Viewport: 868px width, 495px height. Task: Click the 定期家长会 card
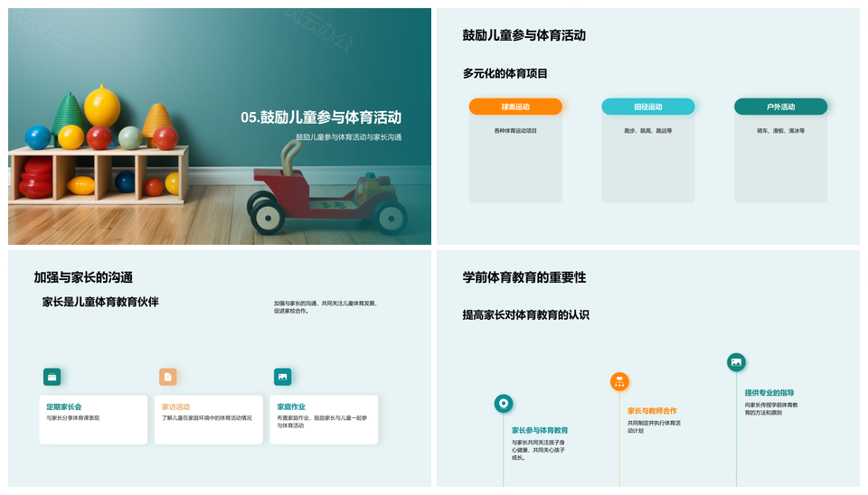coord(93,419)
